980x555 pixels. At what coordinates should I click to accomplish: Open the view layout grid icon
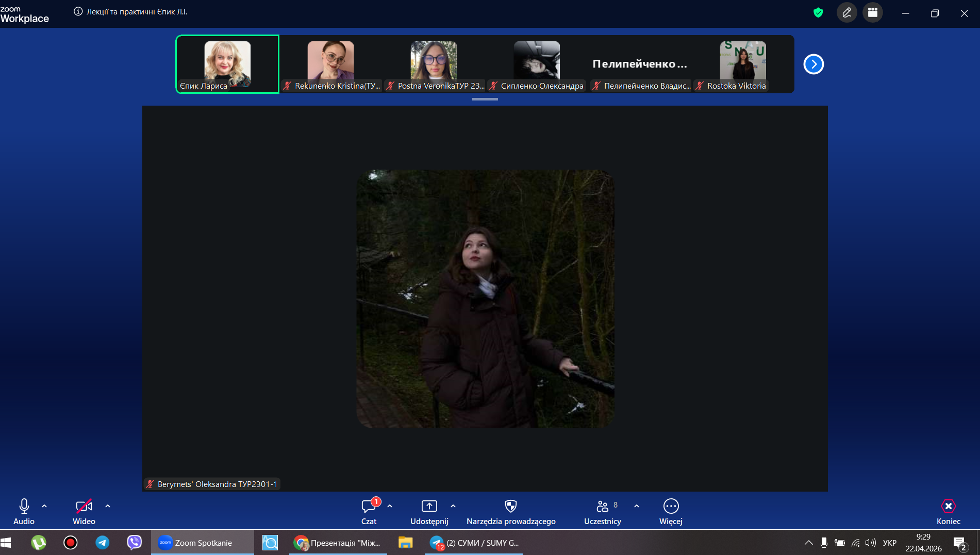coord(872,13)
